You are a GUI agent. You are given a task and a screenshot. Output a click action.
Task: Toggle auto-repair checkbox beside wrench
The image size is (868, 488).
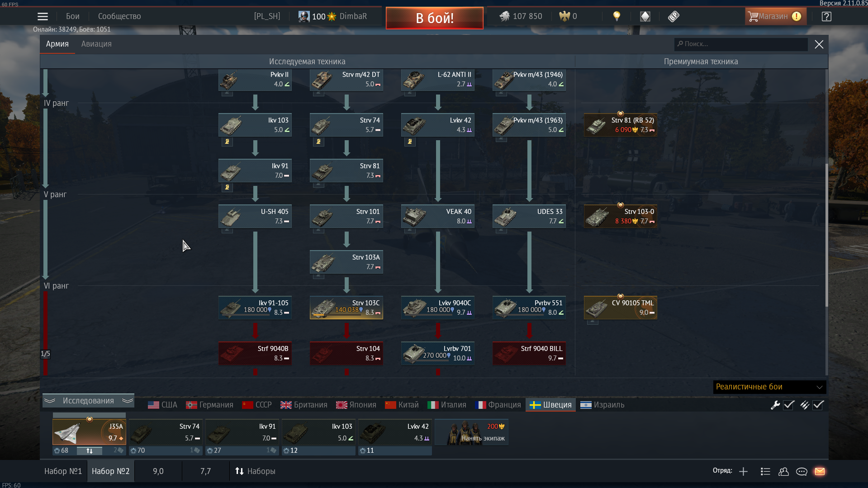coord(789,405)
